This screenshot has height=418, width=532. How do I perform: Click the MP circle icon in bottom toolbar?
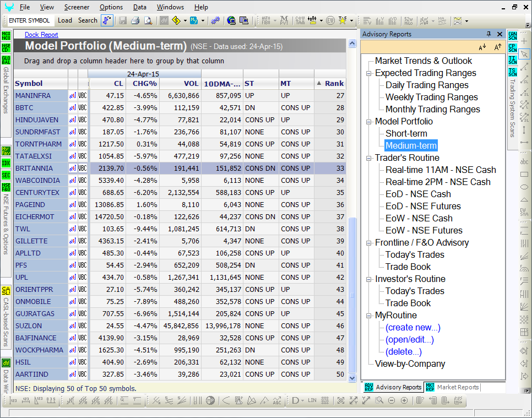(x=210, y=401)
